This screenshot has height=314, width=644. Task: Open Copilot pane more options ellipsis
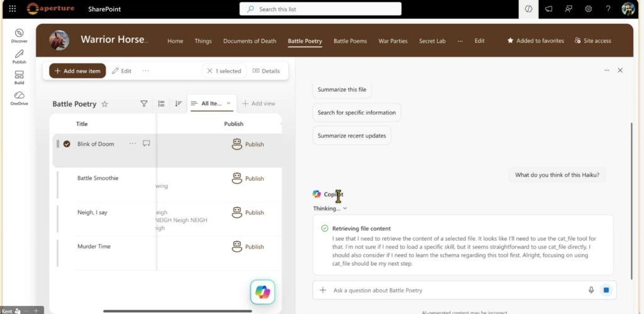607,70
